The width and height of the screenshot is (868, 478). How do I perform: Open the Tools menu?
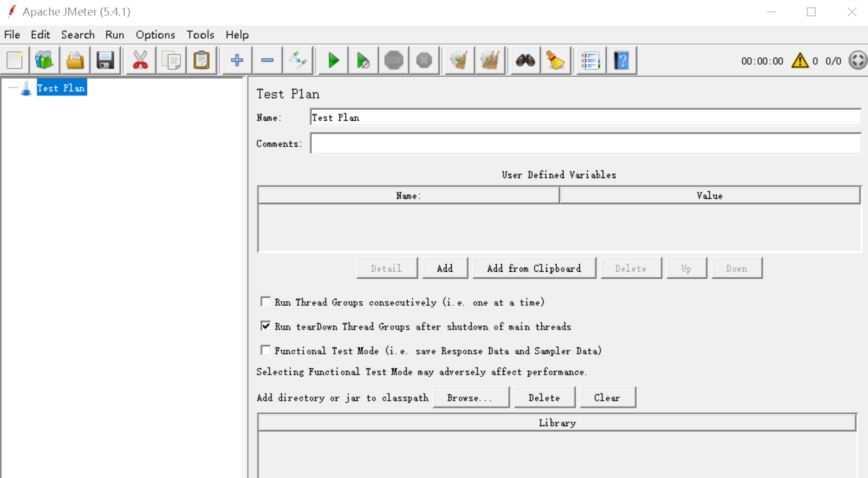200,35
